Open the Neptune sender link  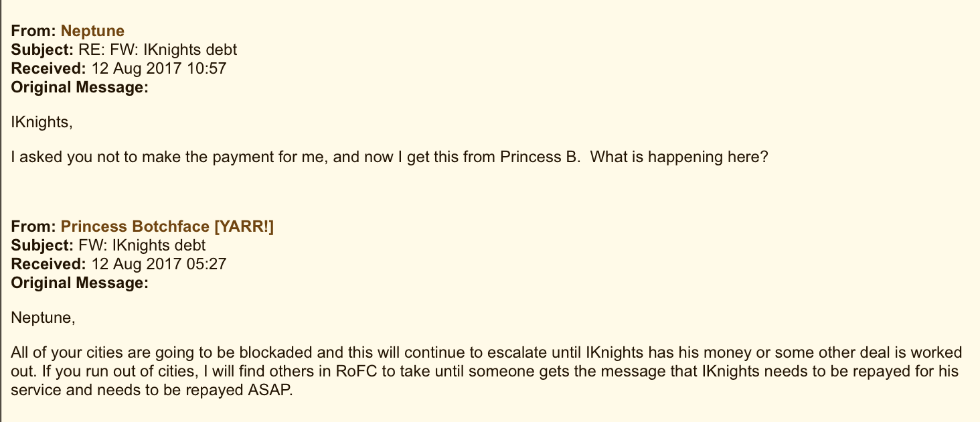[92, 31]
